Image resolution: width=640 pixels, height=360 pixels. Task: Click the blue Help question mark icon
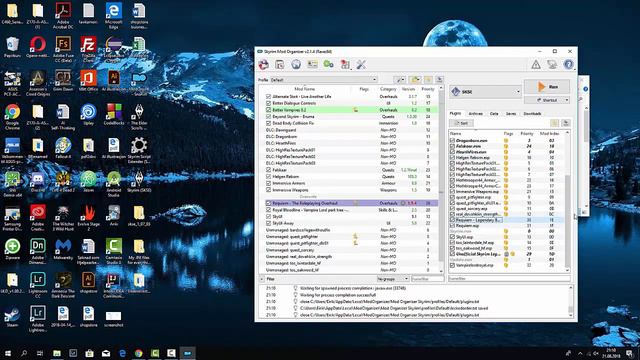(569, 64)
